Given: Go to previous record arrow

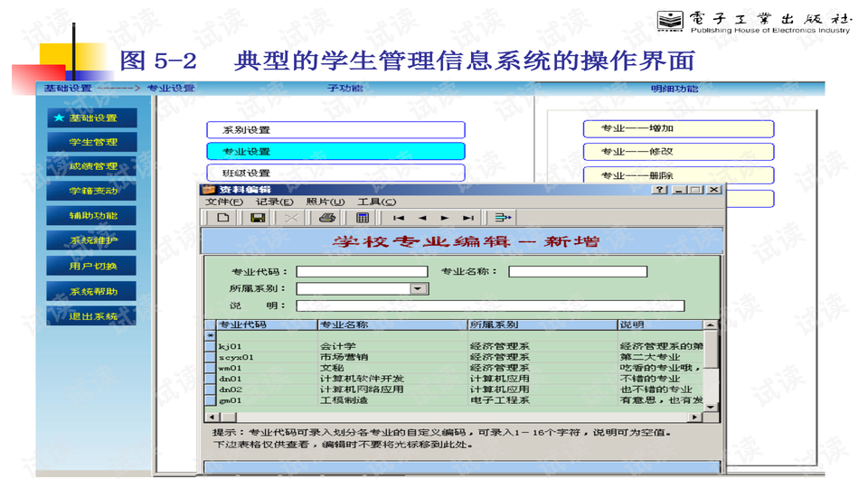Looking at the screenshot, I should click(x=422, y=218).
